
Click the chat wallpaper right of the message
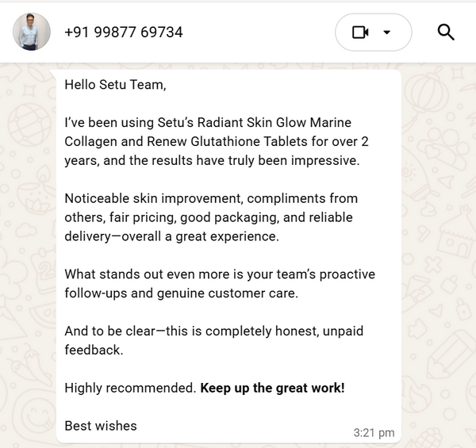coord(438,238)
